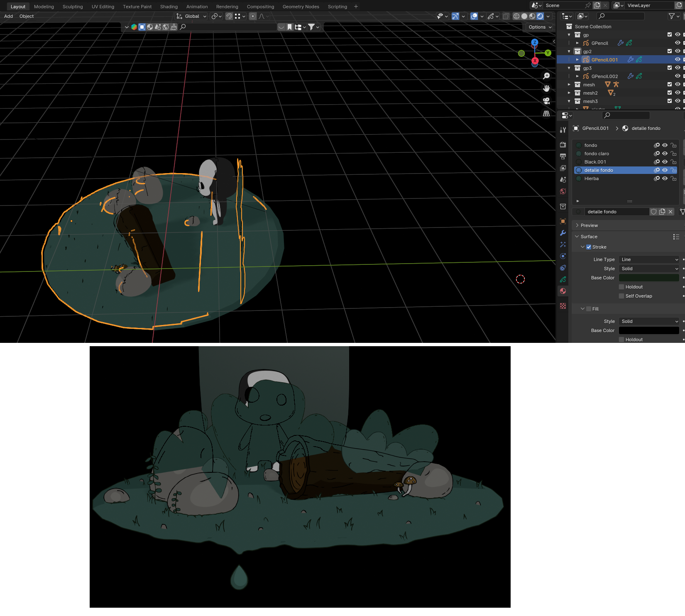The image size is (685, 616).
Task: Switch perspective/orthographic grid gizmo
Action: (x=546, y=113)
